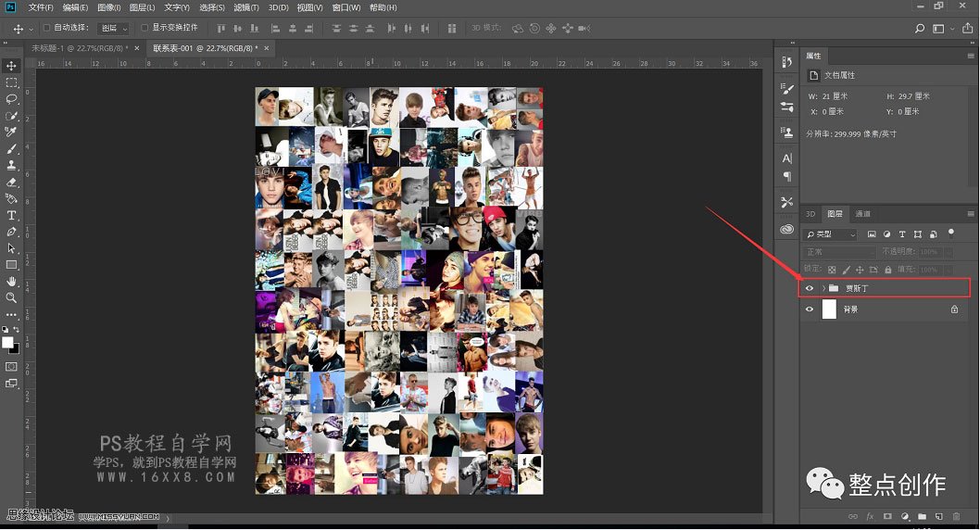Open the History panel icon
Viewport: 980px width, 530px height.
[x=787, y=62]
